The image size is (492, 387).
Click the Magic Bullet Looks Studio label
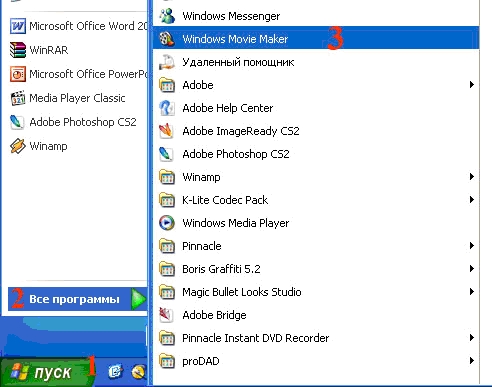[242, 292]
